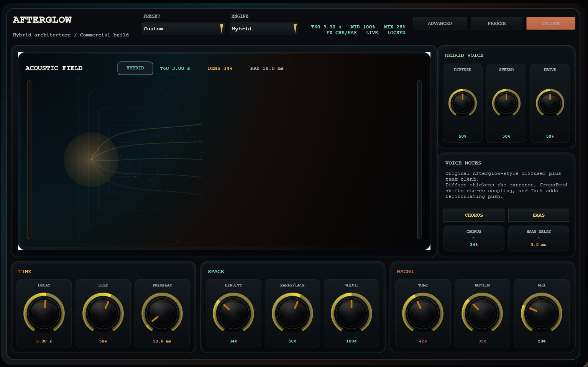
Task: Switch to the ADVANCED view
Action: click(440, 23)
